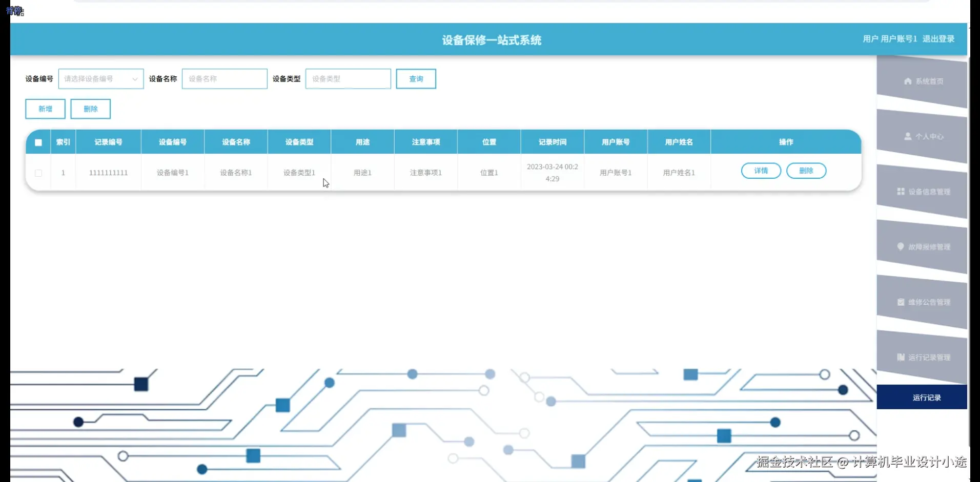
Task: Click the home icon beside 系统首页
Action: coord(908,81)
